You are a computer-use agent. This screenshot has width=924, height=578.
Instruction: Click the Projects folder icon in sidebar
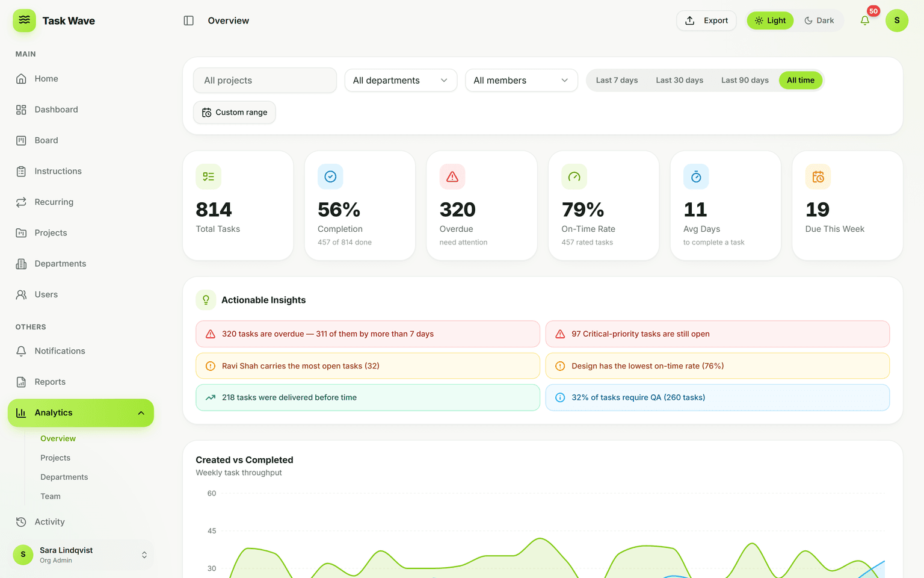(x=21, y=233)
